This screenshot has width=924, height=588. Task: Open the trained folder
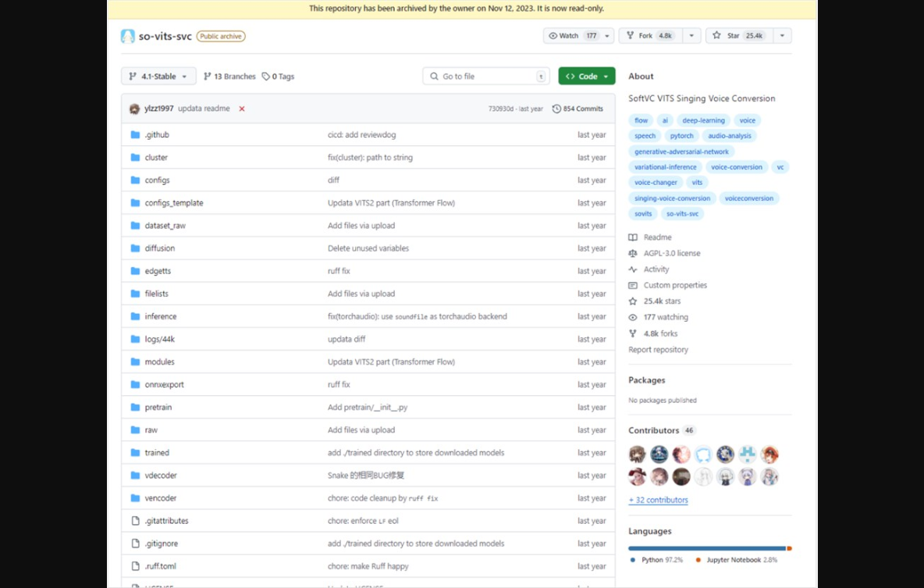click(x=157, y=452)
